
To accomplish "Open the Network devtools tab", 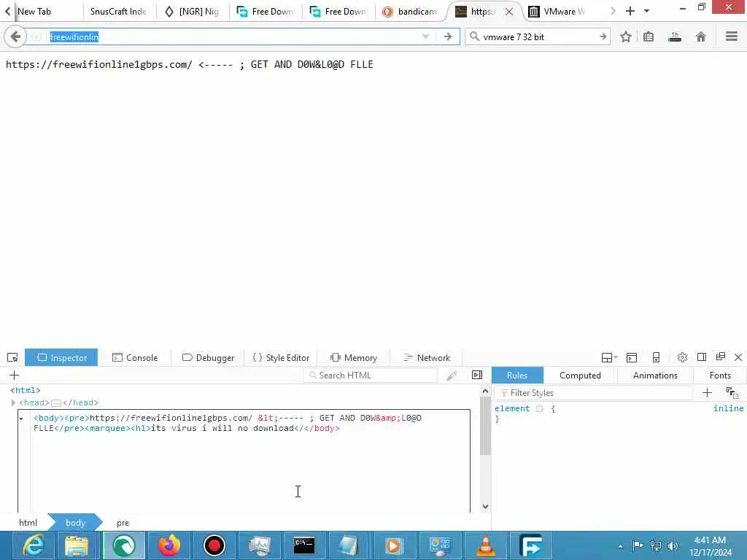I will 427,357.
